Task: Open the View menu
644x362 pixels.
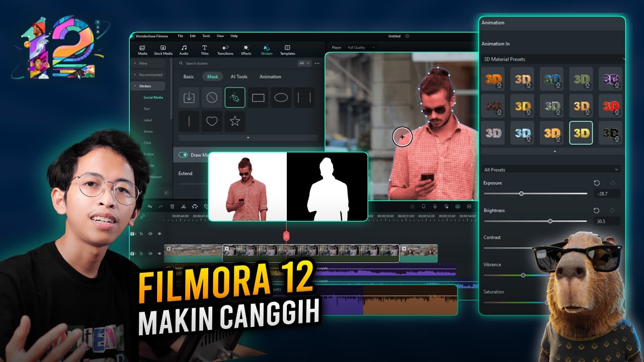Action: 220,36
